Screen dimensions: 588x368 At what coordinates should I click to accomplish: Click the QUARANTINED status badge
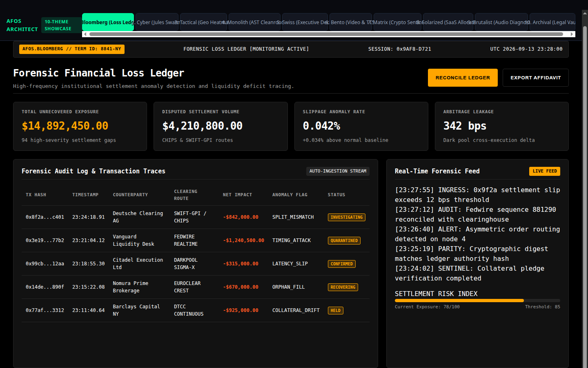point(344,241)
